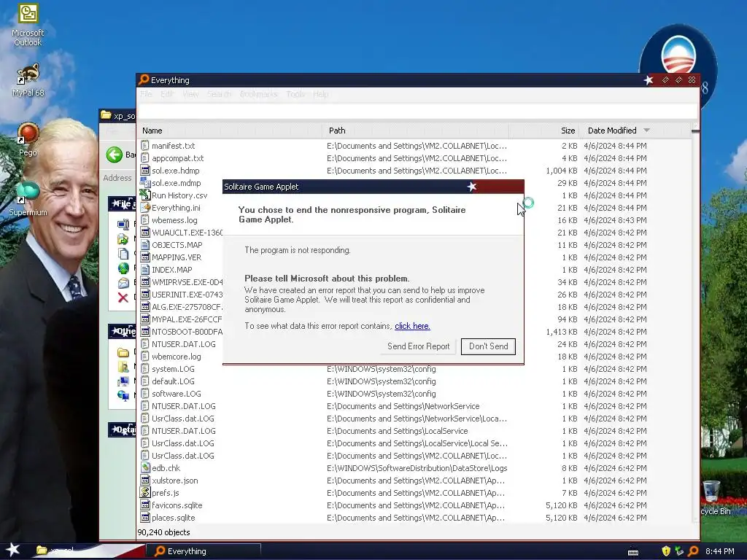Select the xulstore.json file icon
This screenshot has height=560, width=747.
(x=145, y=481)
